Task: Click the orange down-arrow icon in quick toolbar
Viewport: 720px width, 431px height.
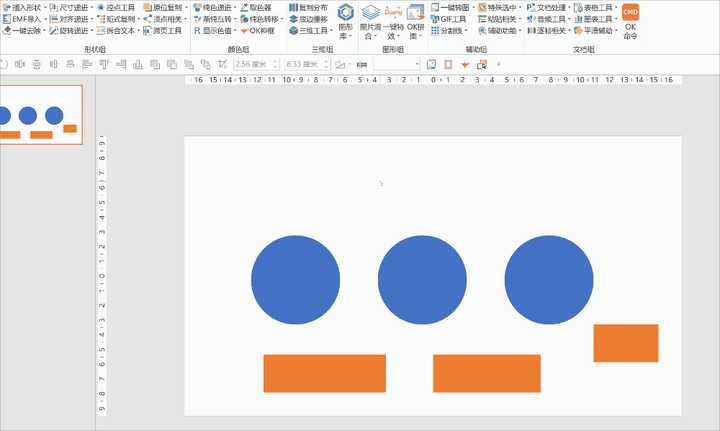Action: [x=465, y=65]
